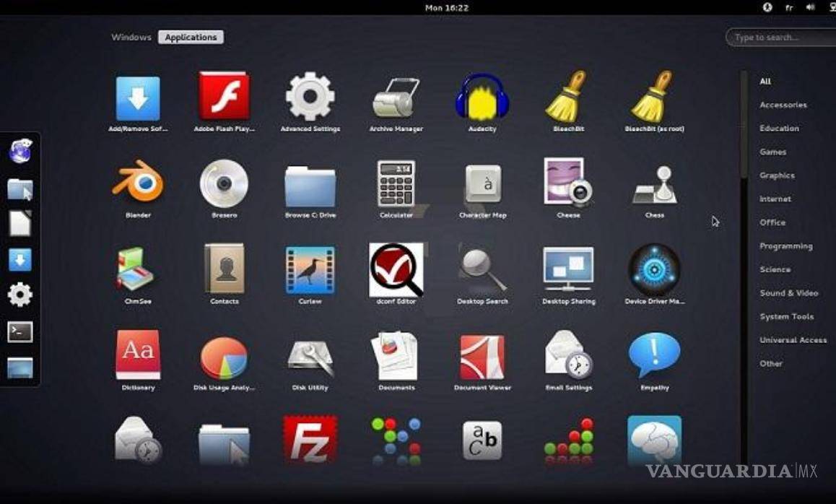Viewport: 836px width, 504px height.
Task: Launch Blender
Action: click(137, 183)
